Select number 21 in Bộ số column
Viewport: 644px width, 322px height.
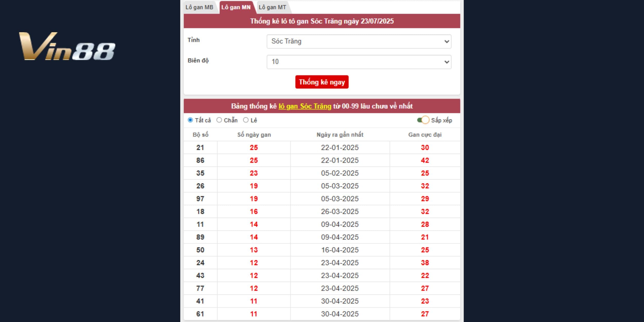tap(200, 148)
